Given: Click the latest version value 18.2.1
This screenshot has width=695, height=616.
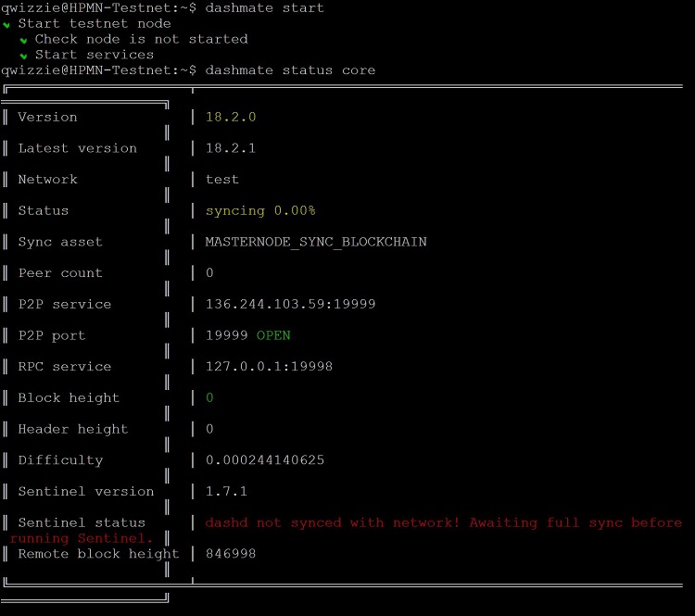Looking at the screenshot, I should 231,148.
